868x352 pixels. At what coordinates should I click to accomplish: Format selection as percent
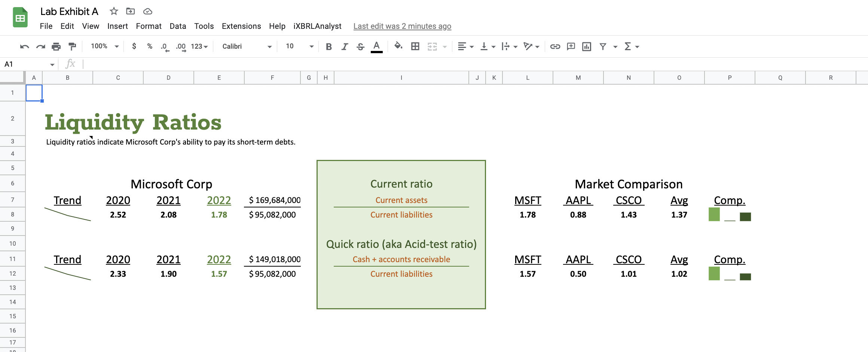click(150, 46)
